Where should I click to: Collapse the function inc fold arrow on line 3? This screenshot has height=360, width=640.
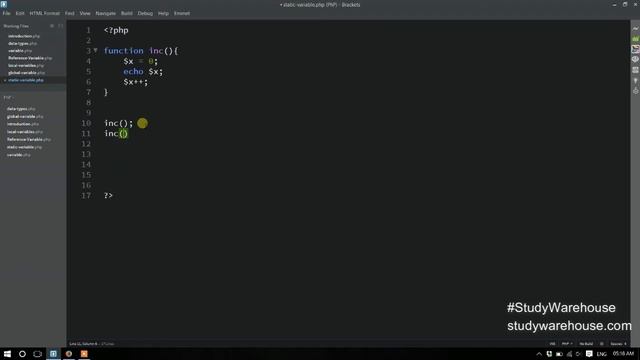click(x=96, y=51)
